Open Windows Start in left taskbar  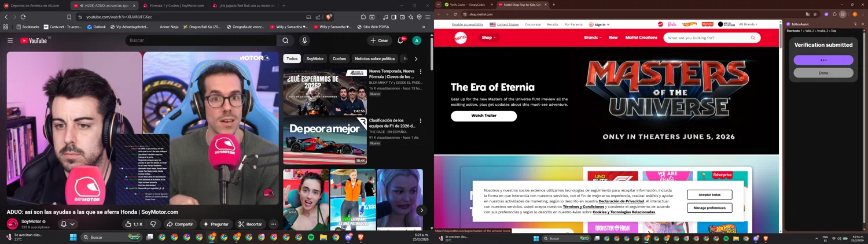click(x=73, y=238)
